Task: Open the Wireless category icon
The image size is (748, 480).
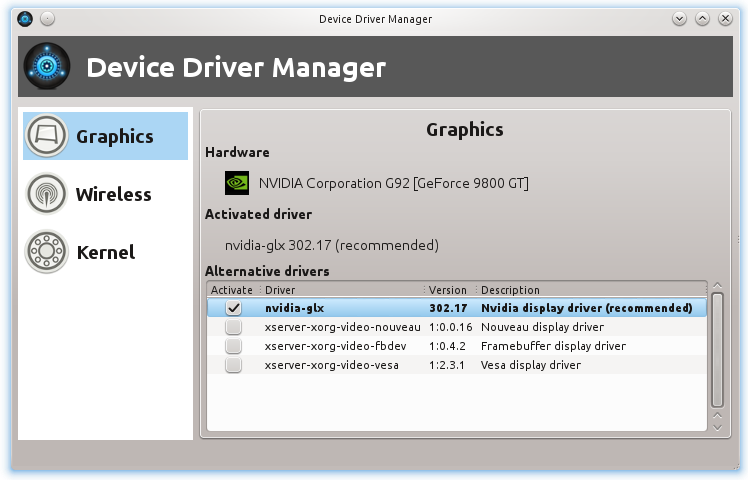Action: (x=46, y=194)
